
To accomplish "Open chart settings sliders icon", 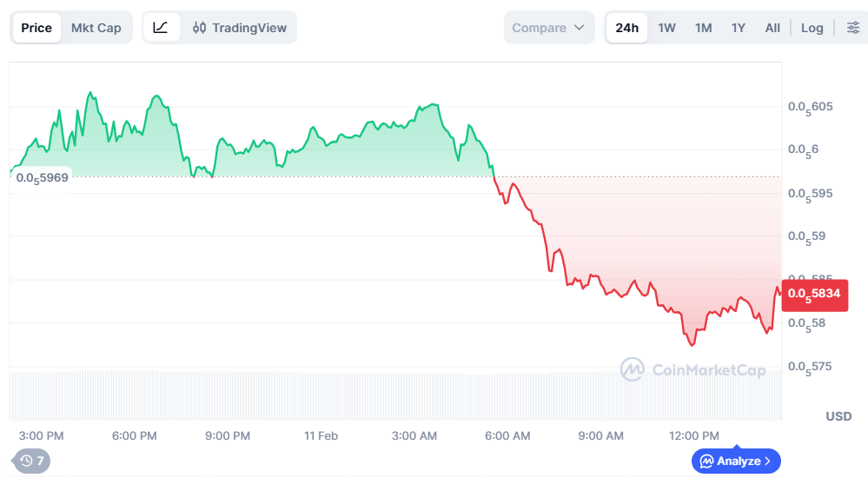I will pos(853,28).
